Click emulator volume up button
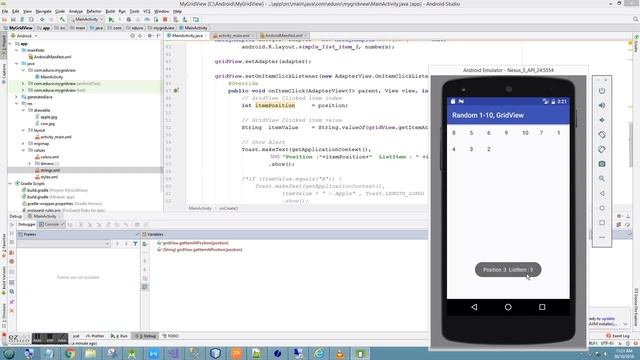This screenshot has height=360, width=640. pyautogui.click(x=602, y=105)
